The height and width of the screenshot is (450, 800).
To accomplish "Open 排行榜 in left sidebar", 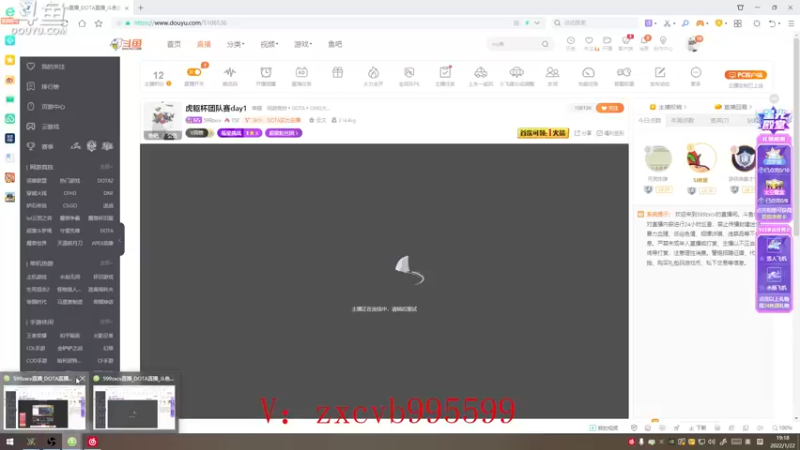I will tap(50, 87).
